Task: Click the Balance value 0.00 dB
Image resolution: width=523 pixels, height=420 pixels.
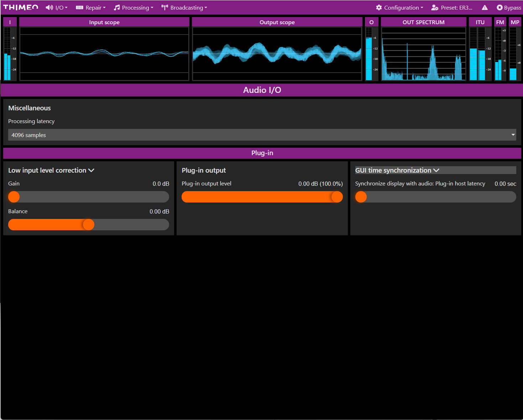Action: coord(159,211)
